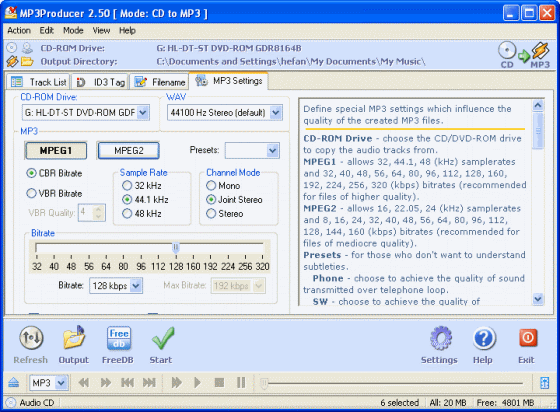Screen dimensions: 560x412
Task: Click the Eject icon in the player bar
Action: click(x=14, y=382)
